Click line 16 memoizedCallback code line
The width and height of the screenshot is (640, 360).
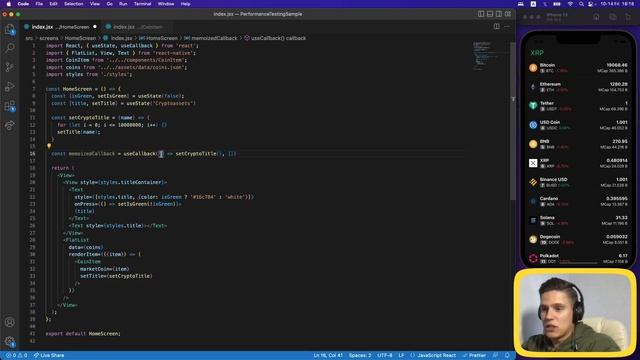point(144,154)
